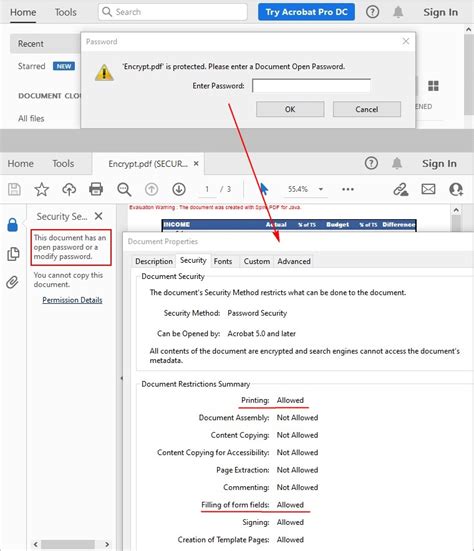Open notifications bell in lower window
Image resolution: width=474 pixels, height=551 pixels.
(397, 163)
